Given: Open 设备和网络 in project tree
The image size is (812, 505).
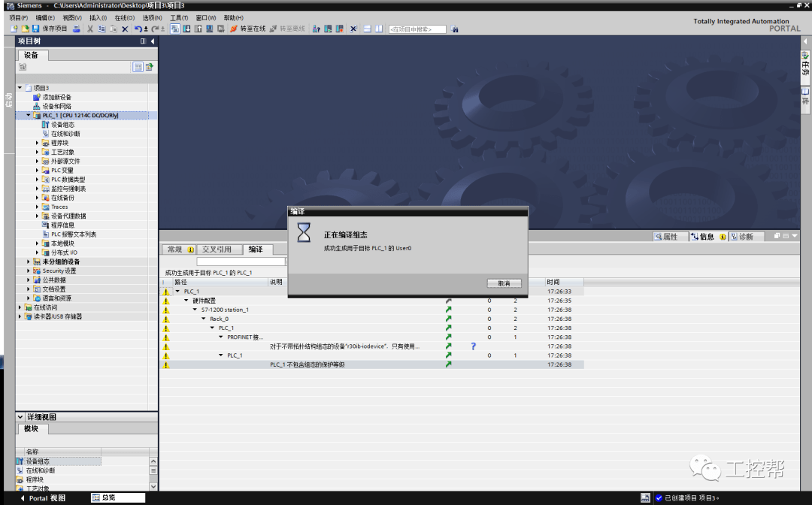Looking at the screenshot, I should pyautogui.click(x=56, y=106).
